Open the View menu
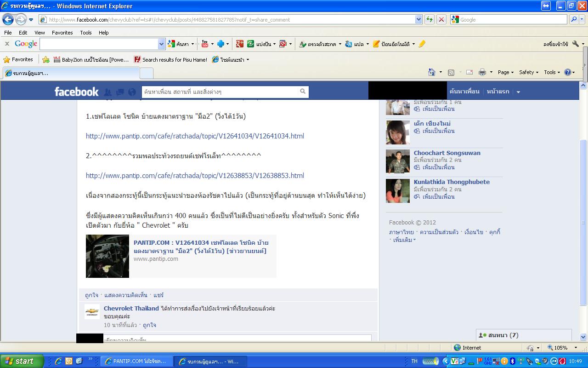 pyautogui.click(x=40, y=33)
